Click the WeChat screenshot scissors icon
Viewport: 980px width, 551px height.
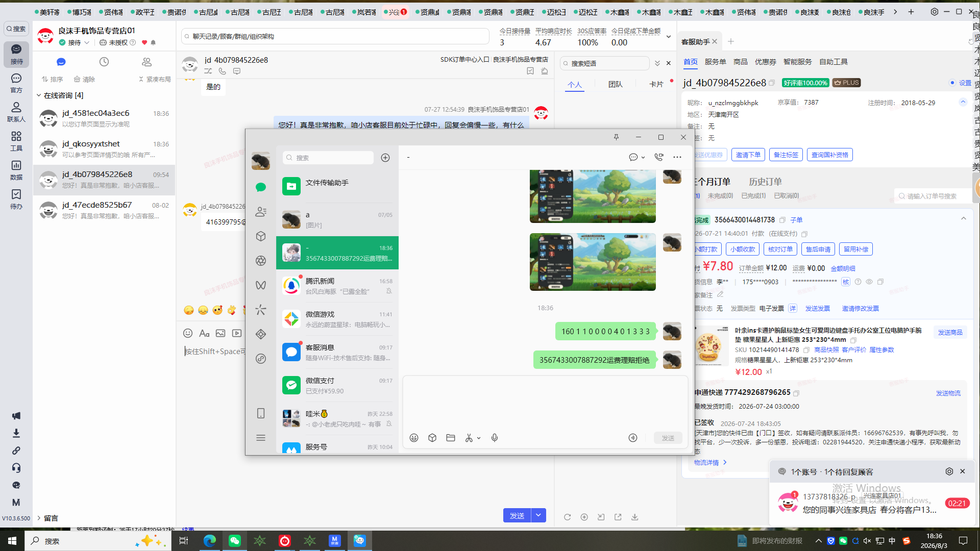click(469, 438)
